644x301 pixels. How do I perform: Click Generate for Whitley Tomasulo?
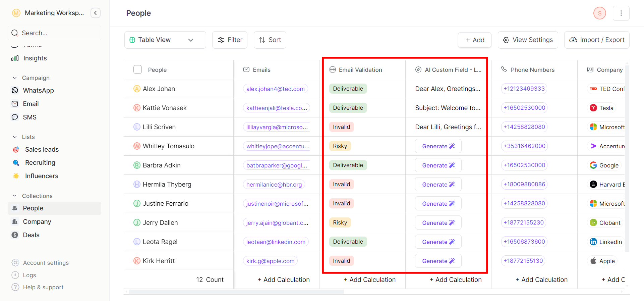[x=438, y=146]
